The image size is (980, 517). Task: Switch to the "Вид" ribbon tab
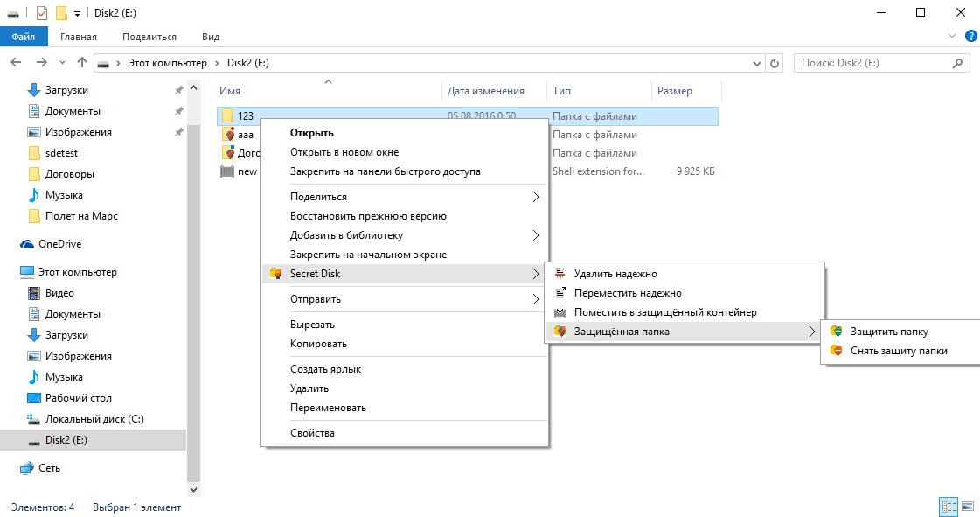(210, 36)
